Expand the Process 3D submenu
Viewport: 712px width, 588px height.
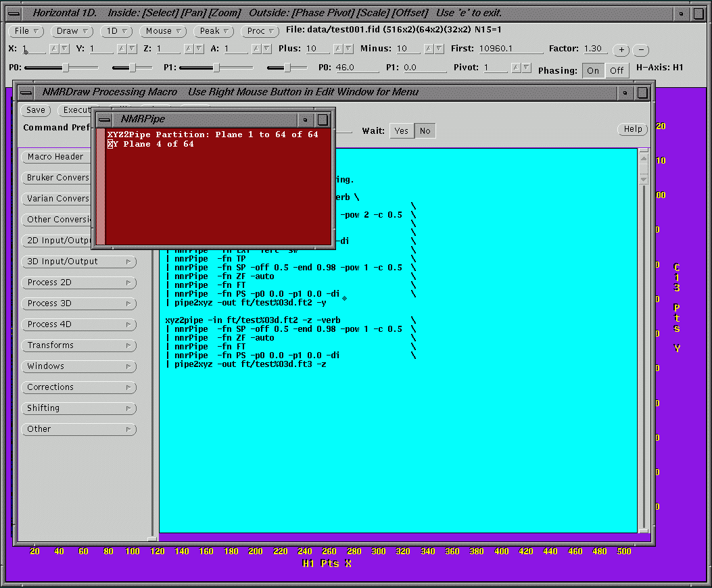(x=78, y=303)
